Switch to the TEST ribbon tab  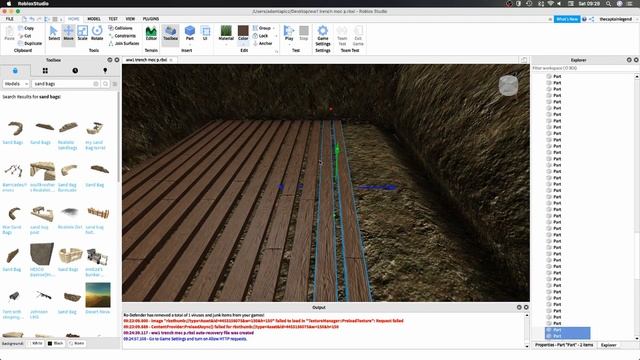pyautogui.click(x=113, y=19)
